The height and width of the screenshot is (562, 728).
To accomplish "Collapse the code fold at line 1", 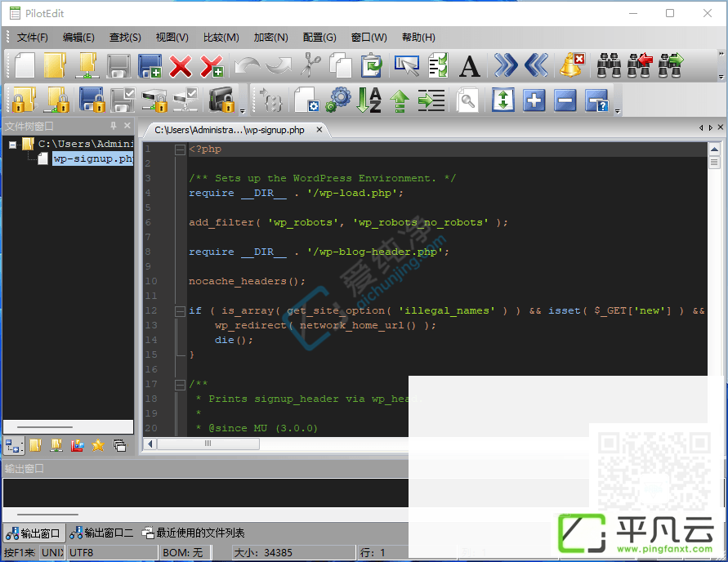I will coord(180,149).
